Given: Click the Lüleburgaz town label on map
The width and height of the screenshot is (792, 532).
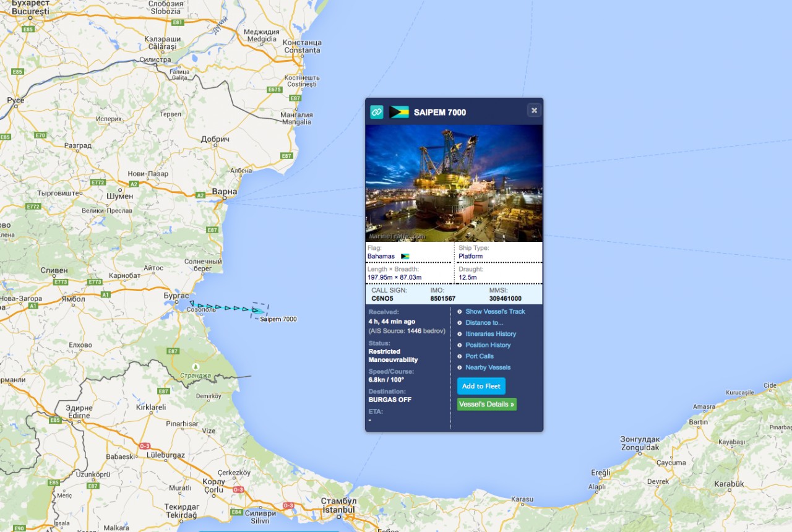Looking at the screenshot, I should [x=165, y=455].
